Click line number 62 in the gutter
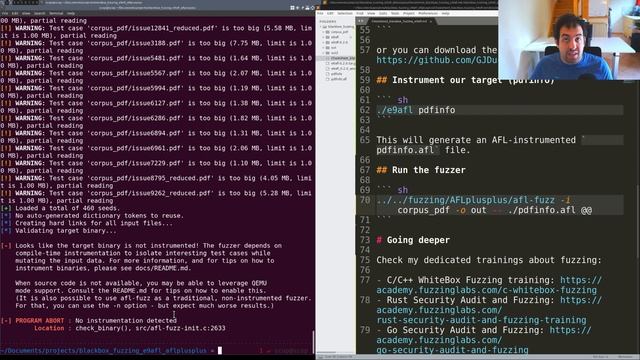640x360 pixels. 364,110
